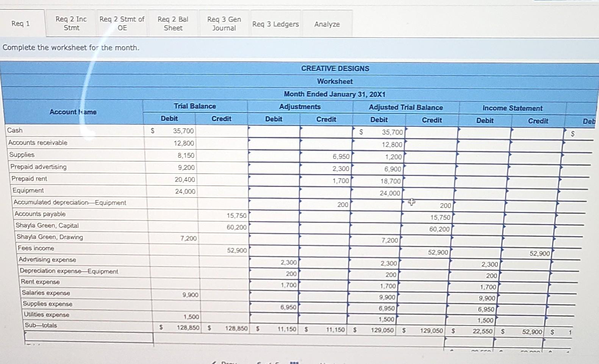The width and height of the screenshot is (599, 364).
Task: Click trial balance debit 20,400 for Prepaid rent
Action: 185,179
